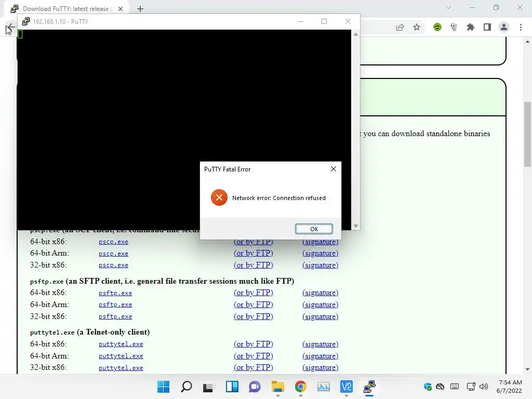
Task: Bookmark this page with star icon
Action: click(417, 27)
